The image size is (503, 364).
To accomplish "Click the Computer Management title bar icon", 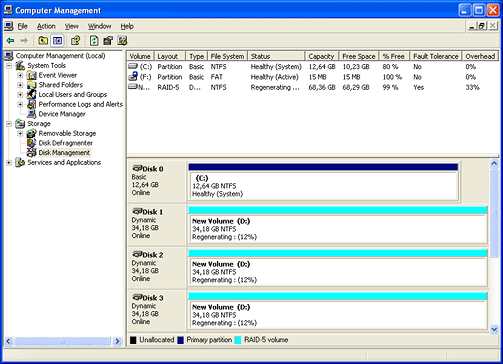I will 8,10.
